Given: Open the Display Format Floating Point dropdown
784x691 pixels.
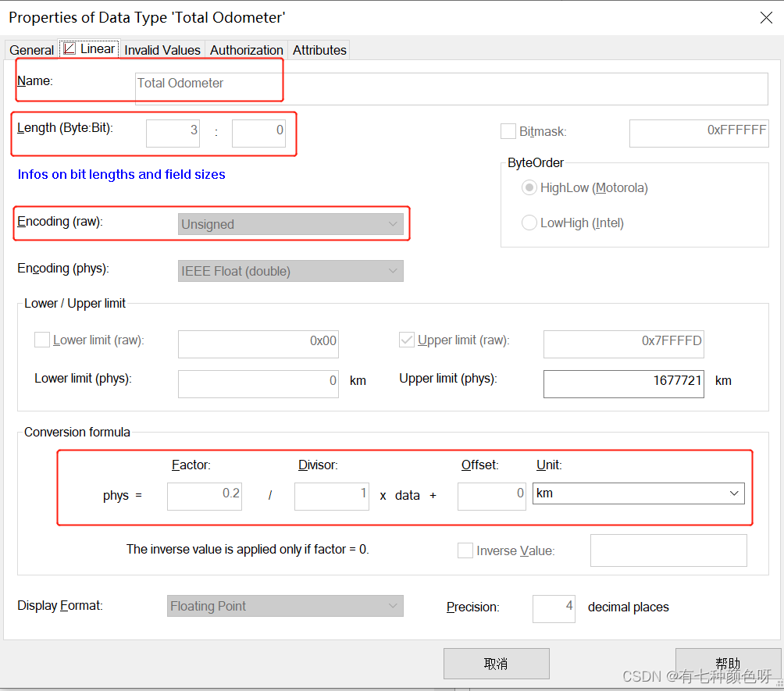Looking at the screenshot, I should coord(285,606).
